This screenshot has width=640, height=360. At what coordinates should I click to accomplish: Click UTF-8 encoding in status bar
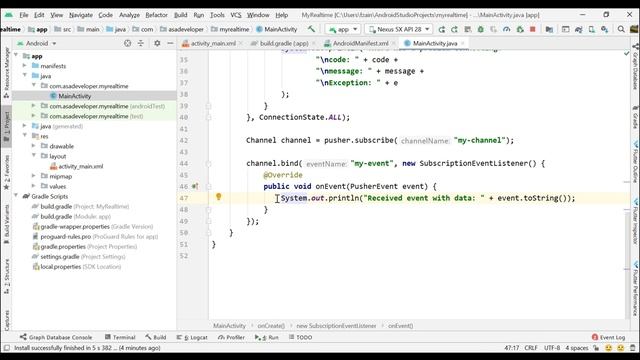(552, 348)
